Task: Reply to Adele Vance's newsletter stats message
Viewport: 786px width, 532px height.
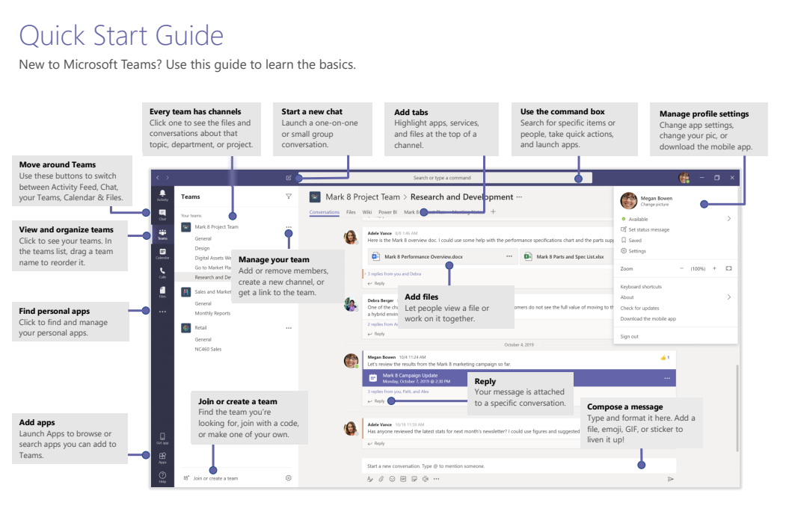Action: point(376,443)
